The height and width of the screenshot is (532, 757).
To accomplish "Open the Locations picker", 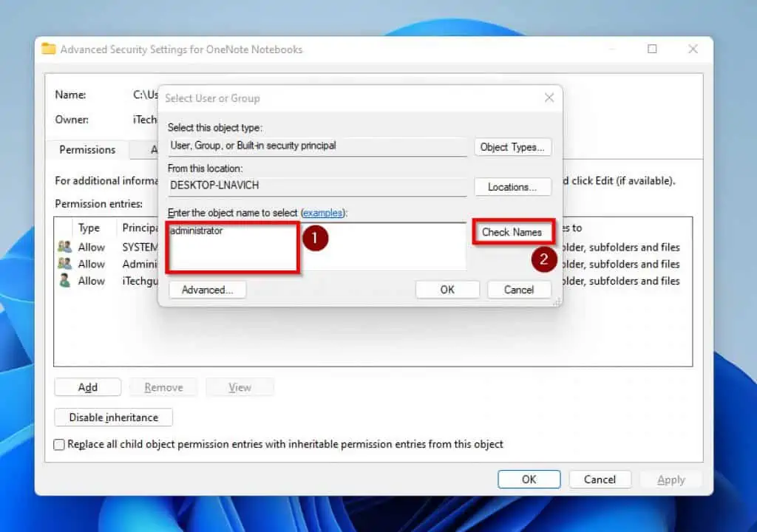I will 512,187.
